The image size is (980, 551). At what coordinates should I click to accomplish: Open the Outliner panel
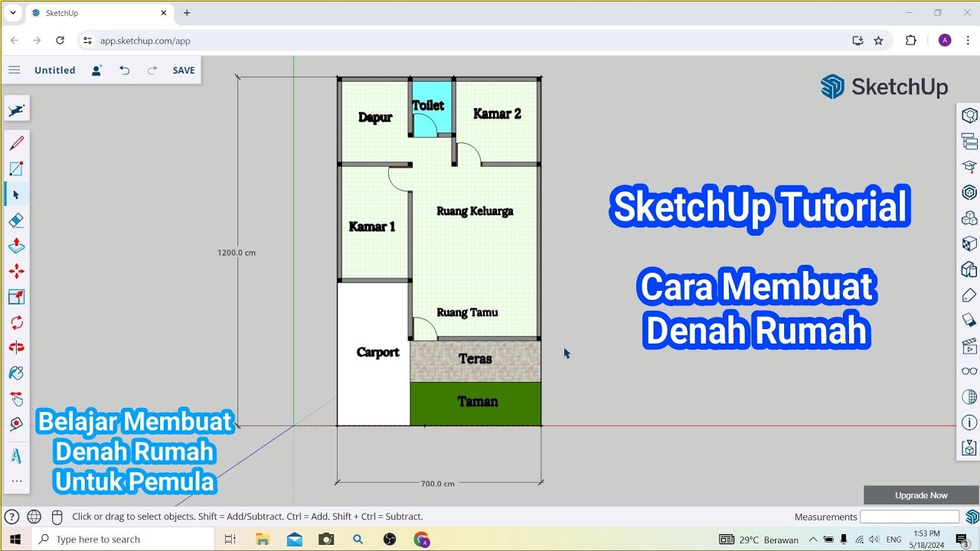point(969,142)
